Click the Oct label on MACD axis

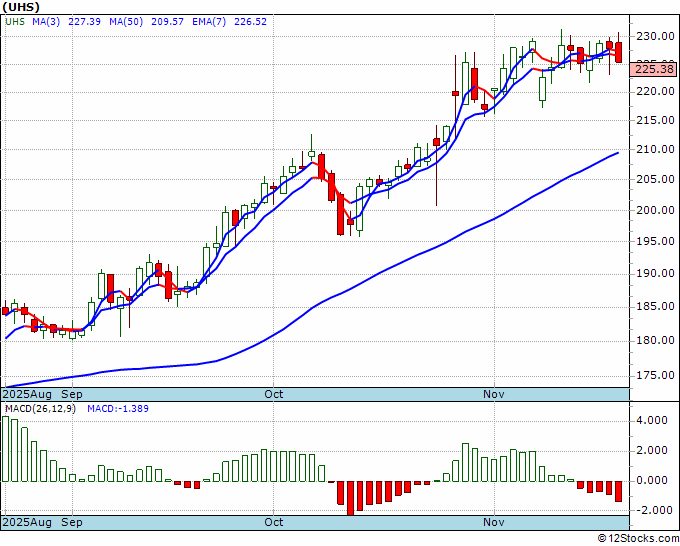pyautogui.click(x=274, y=522)
